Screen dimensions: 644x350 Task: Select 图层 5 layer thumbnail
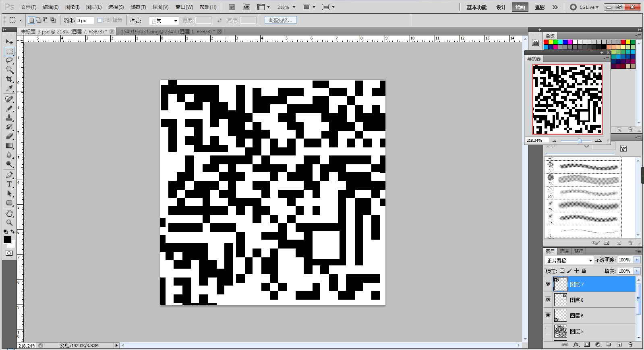[561, 331]
